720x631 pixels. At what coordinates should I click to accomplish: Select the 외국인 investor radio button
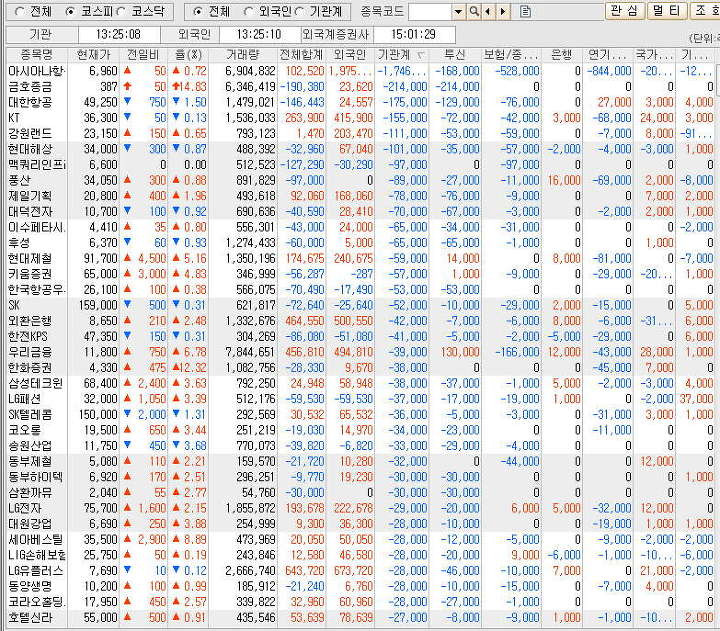[x=248, y=11]
